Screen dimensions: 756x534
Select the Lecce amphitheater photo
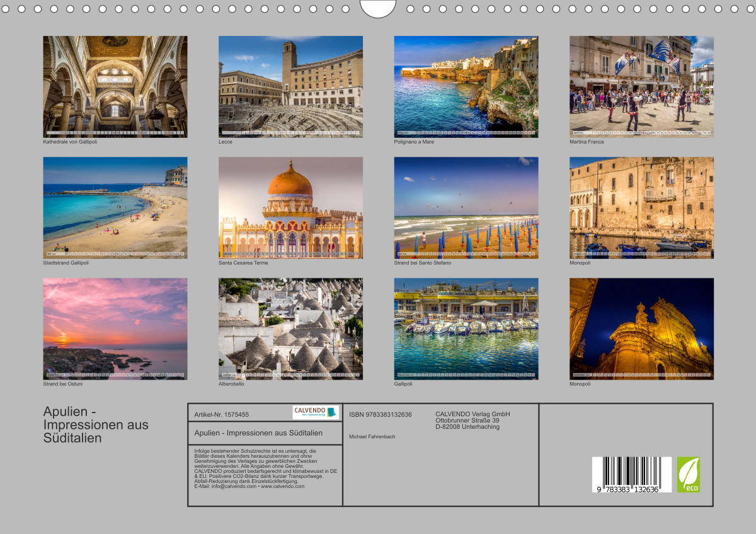click(x=290, y=86)
